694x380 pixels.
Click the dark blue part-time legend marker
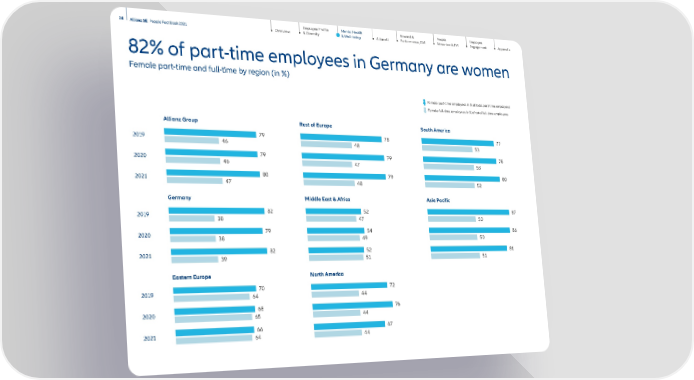(424, 103)
